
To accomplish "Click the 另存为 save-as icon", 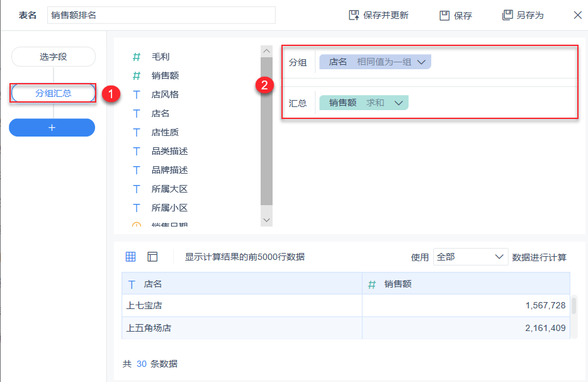I will click(x=507, y=15).
